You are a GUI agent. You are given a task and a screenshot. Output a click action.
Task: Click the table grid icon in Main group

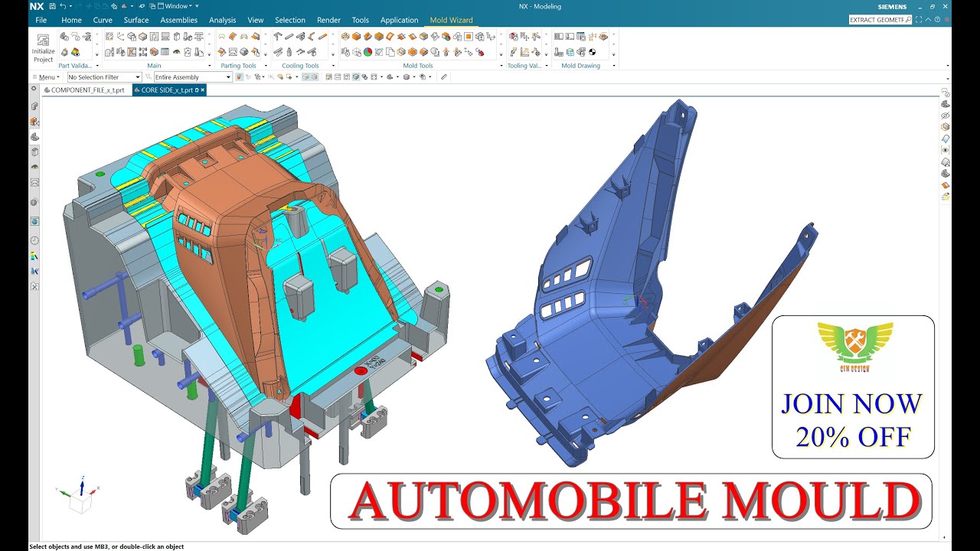point(165,51)
